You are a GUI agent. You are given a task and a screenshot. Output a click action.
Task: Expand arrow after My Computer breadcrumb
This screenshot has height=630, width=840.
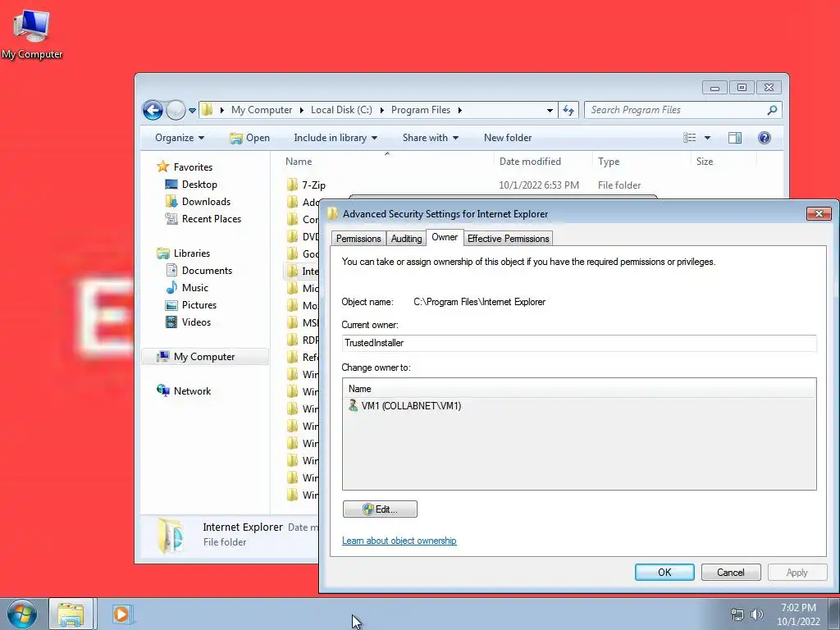(x=301, y=110)
